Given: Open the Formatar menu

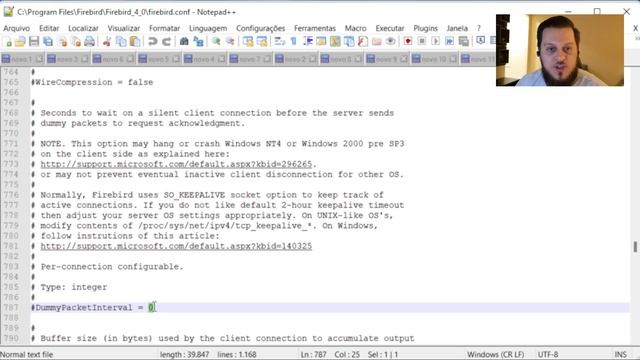Looking at the screenshot, I should (164, 28).
